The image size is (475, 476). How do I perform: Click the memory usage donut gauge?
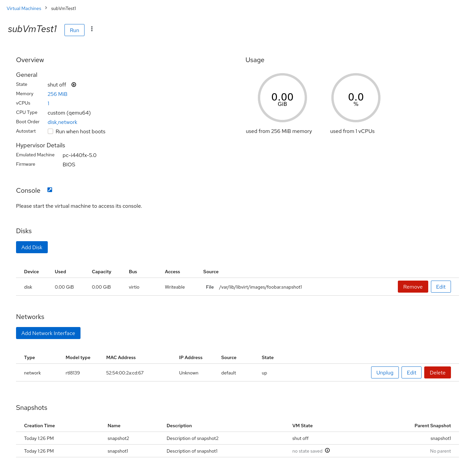click(x=282, y=98)
